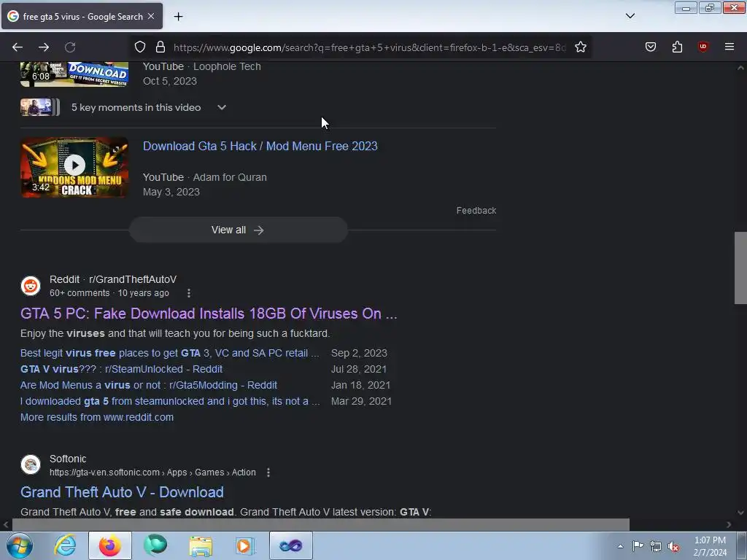Open the green globe browser taskbar icon
This screenshot has height=560, width=747.
[155, 545]
